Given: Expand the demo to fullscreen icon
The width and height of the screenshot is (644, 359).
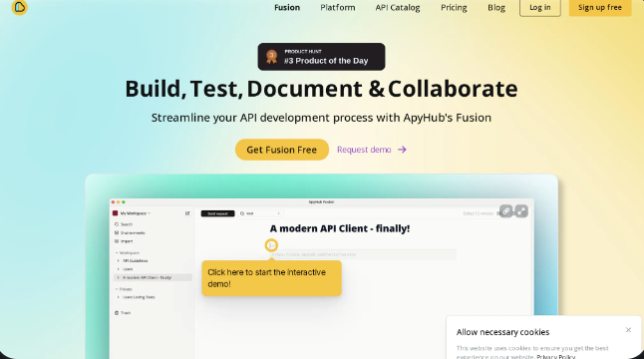Looking at the screenshot, I should tap(521, 211).
